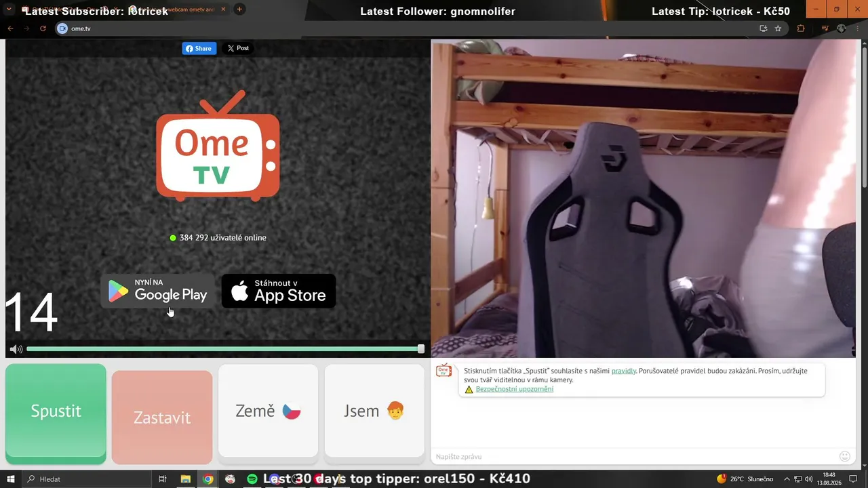Open the taskbar clock showing 18:48
The width and height of the screenshot is (868, 488).
point(829,479)
